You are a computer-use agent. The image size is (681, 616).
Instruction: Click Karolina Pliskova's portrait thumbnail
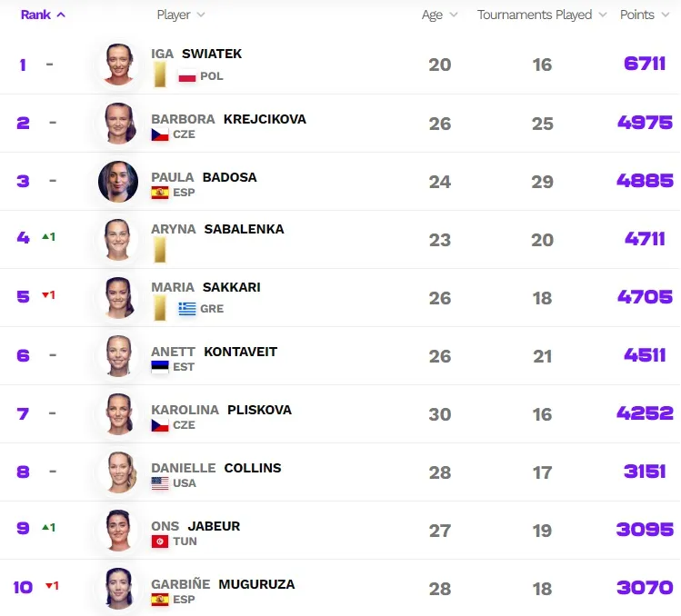click(x=118, y=414)
